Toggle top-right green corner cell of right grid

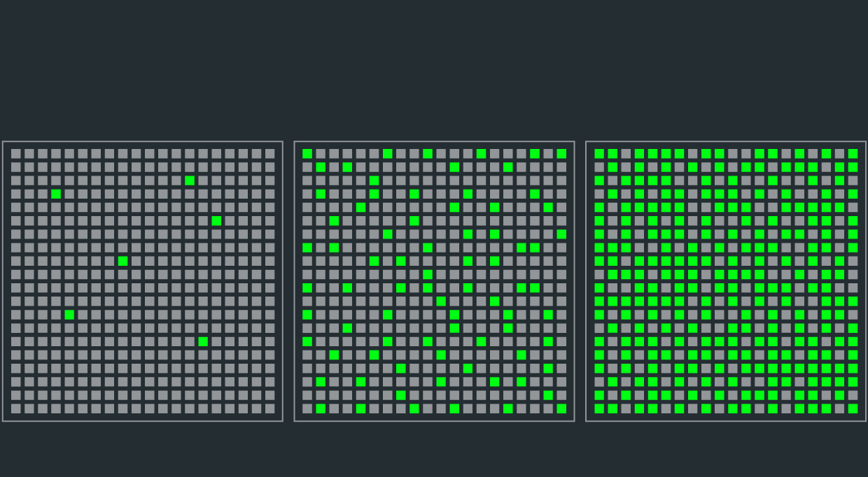pyautogui.click(x=853, y=154)
